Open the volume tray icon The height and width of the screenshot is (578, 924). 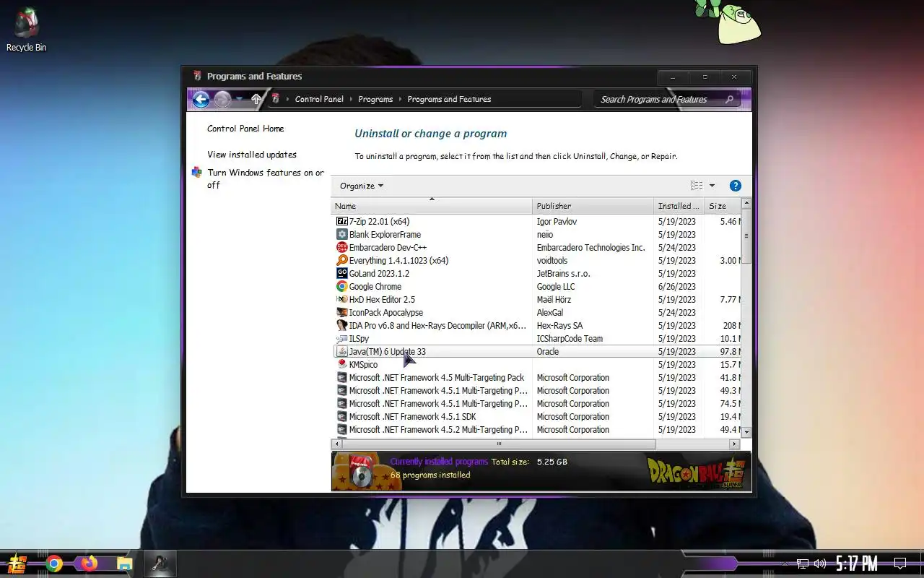[x=820, y=564]
